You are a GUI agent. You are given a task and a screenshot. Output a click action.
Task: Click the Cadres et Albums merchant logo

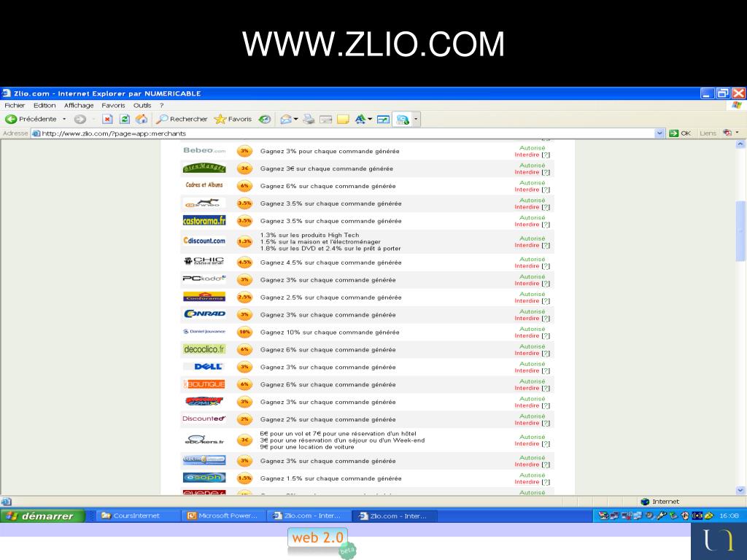pos(204,184)
